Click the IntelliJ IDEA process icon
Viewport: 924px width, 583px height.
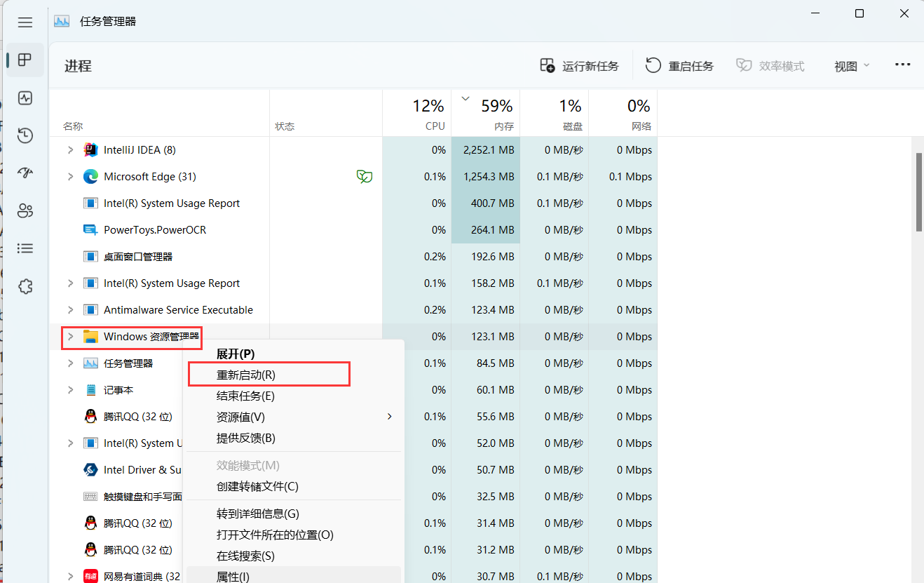(x=90, y=150)
